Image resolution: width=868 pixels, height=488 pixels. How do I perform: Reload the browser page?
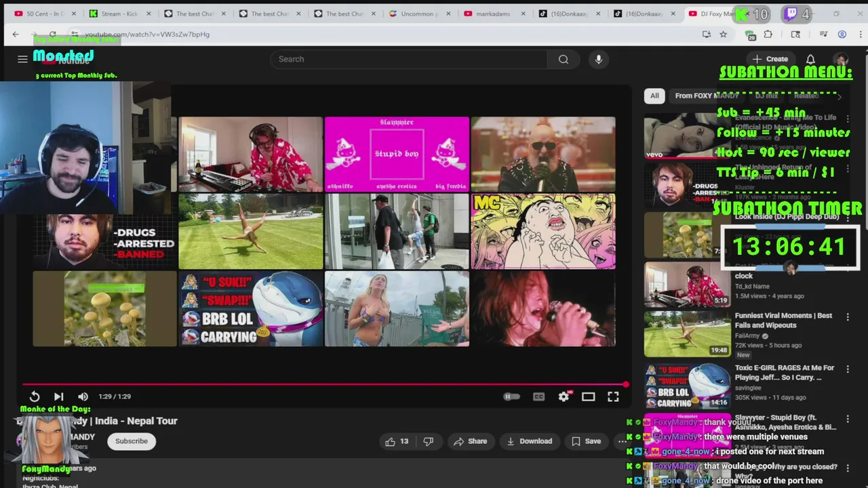coord(52,34)
